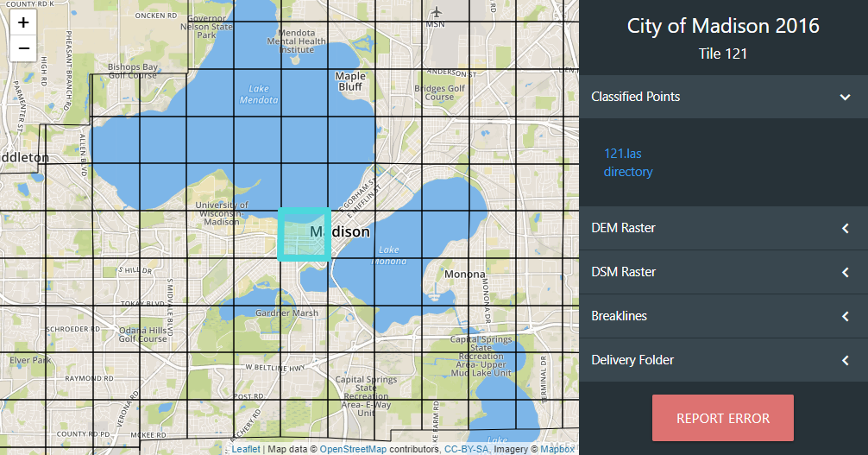Open the Mapbox imagery link
This screenshot has width=868, height=455.
(557, 449)
